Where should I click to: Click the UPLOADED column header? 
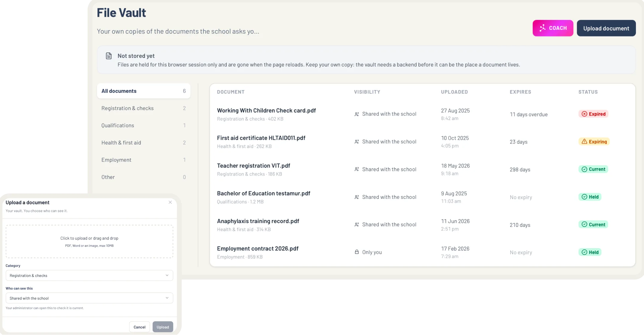pyautogui.click(x=454, y=92)
